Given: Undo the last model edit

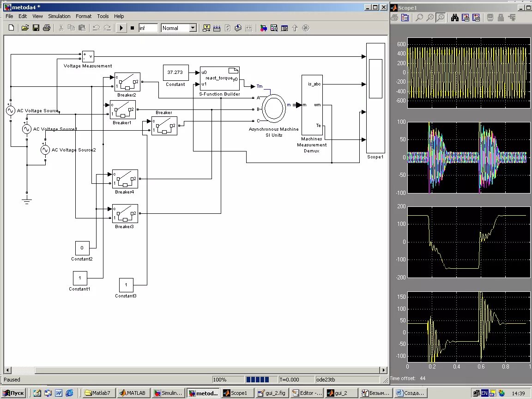Looking at the screenshot, I should (97, 28).
